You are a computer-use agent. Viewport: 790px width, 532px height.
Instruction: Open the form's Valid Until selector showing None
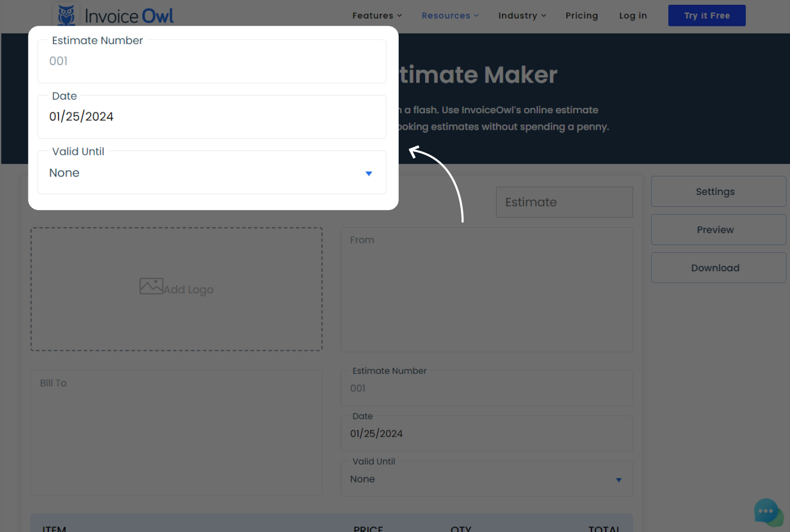[486, 479]
